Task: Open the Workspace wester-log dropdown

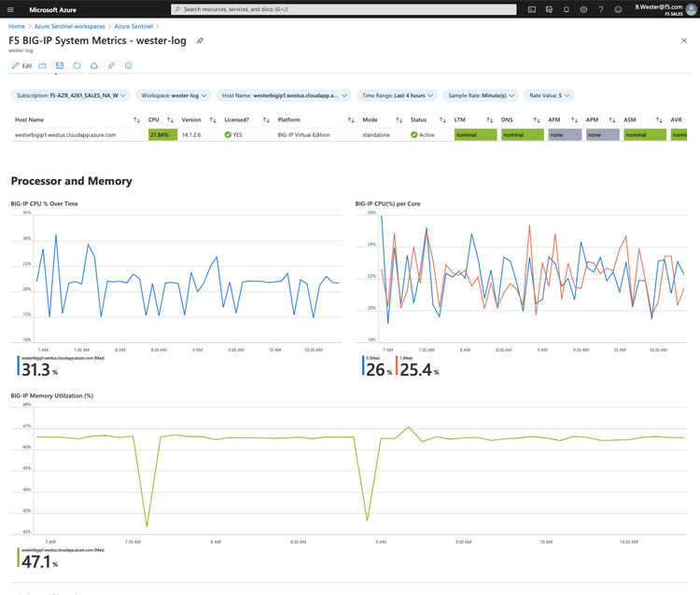Action: tap(174, 95)
